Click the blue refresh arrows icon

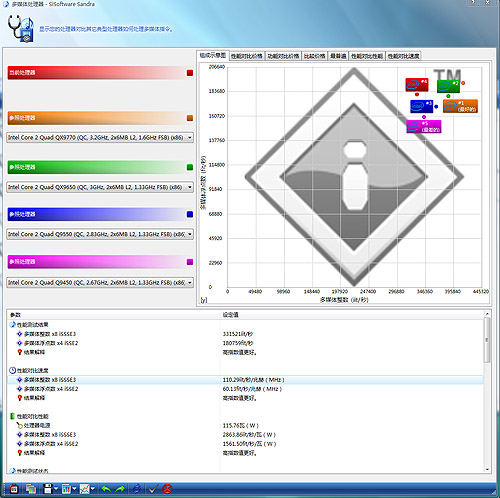click(x=137, y=489)
